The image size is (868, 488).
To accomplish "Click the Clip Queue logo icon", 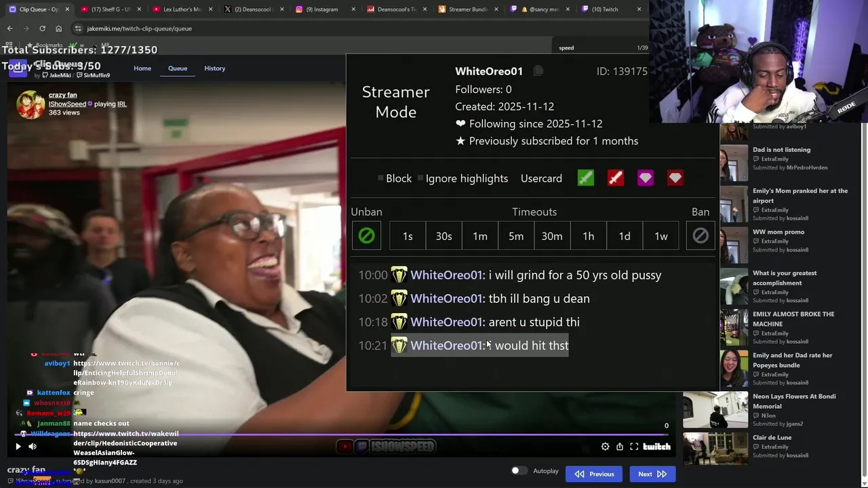I will click(x=18, y=68).
